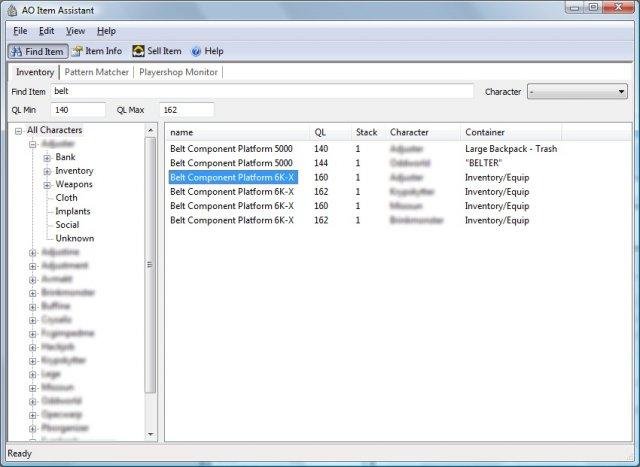
Task: Switch to the Pattern Matcher tab
Action: pos(96,72)
